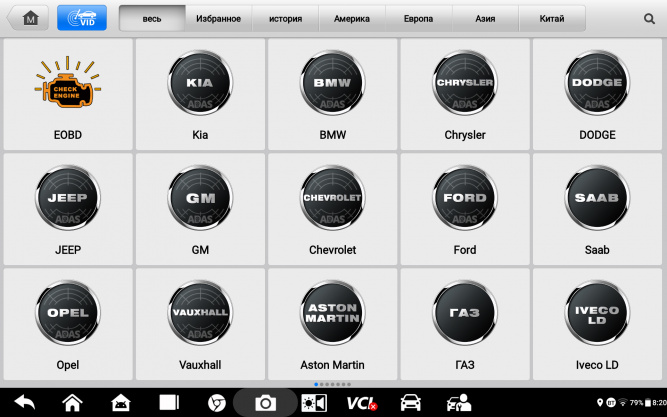667x417 pixels.
Task: Open the car with technician service icon
Action: [459, 403]
